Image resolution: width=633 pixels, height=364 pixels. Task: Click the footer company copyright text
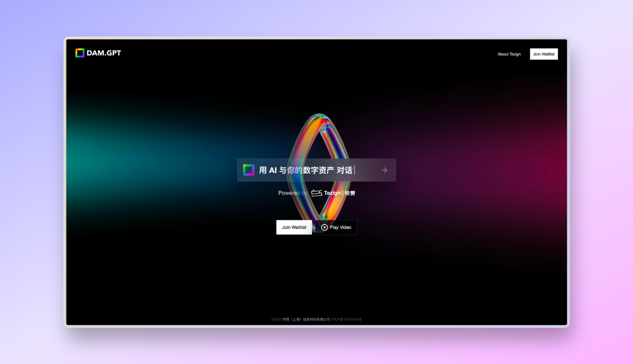[301, 319]
